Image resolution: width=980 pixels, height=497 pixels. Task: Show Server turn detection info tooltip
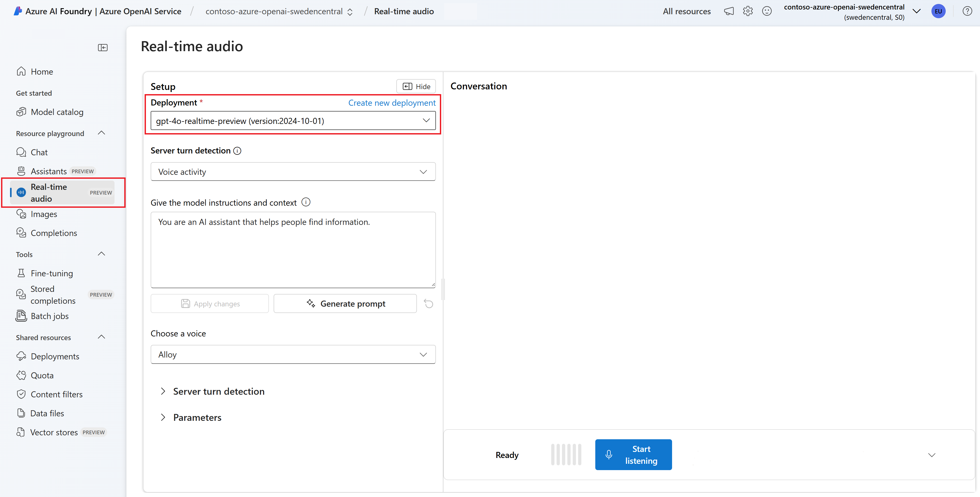coord(237,151)
